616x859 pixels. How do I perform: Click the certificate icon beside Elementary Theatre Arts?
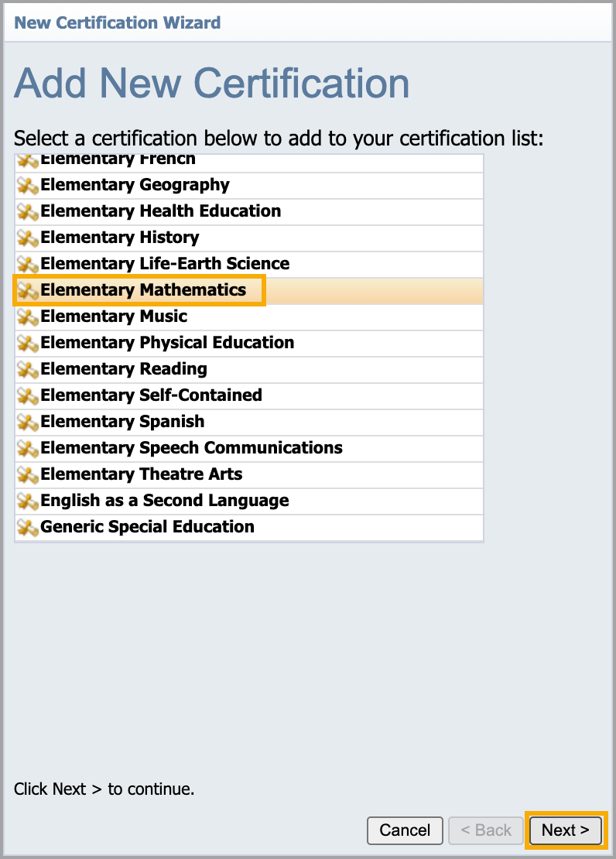tap(28, 475)
